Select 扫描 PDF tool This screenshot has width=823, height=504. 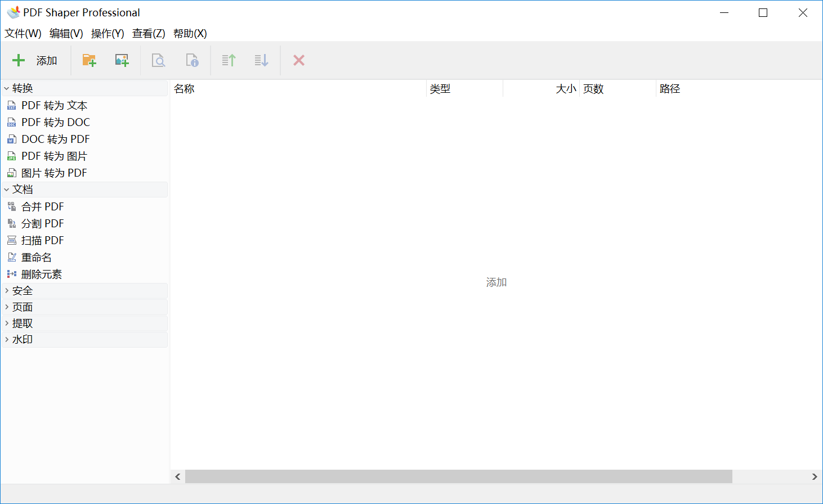pyautogui.click(x=43, y=241)
